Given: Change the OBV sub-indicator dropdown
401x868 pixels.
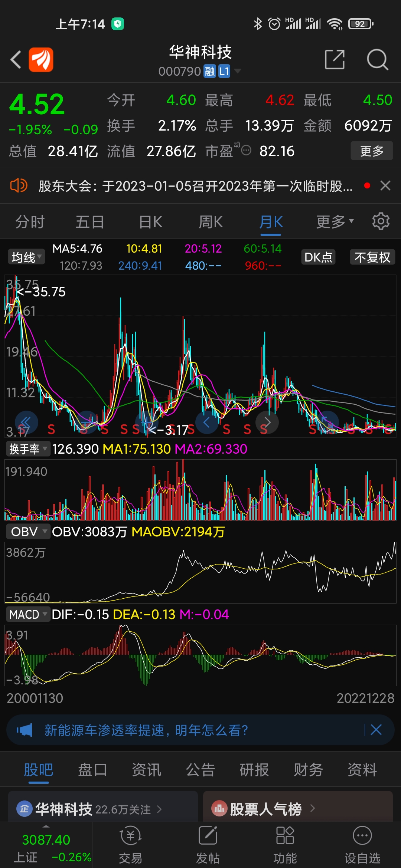Looking at the screenshot, I should coord(28,532).
